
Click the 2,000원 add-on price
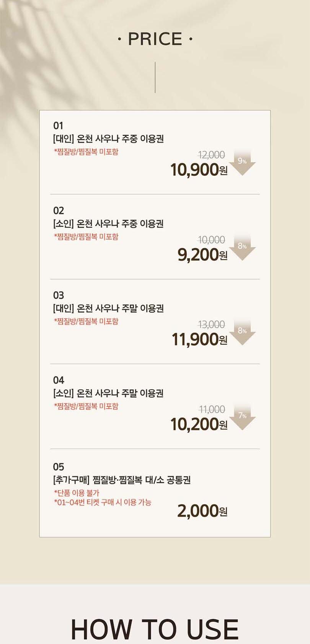(x=202, y=511)
